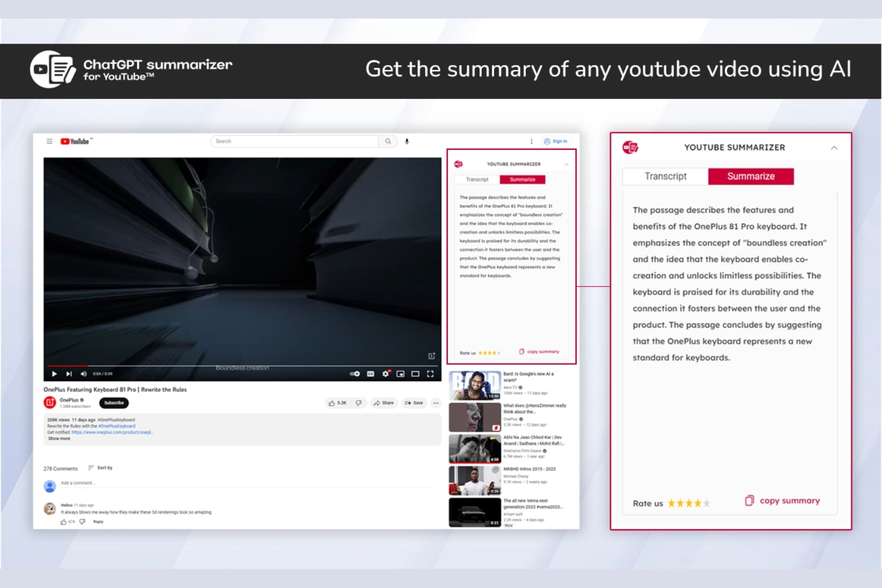
Task: Switch to the Transcript tab
Action: coord(665,176)
